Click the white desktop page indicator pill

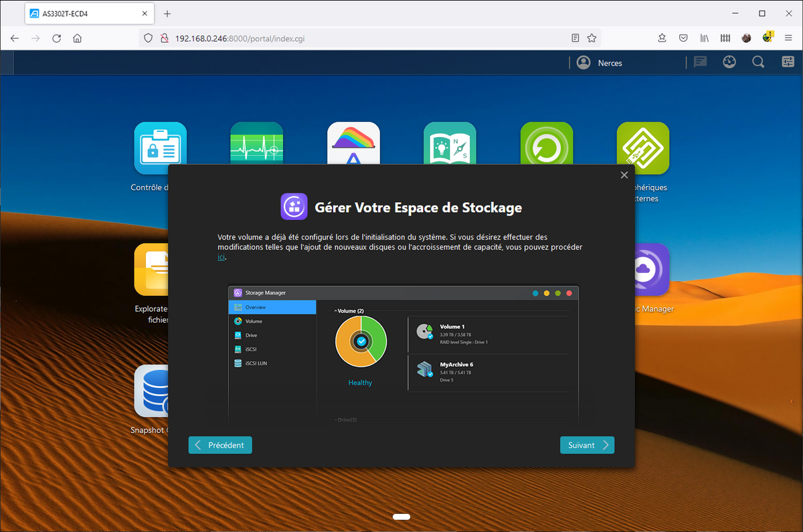click(x=401, y=517)
